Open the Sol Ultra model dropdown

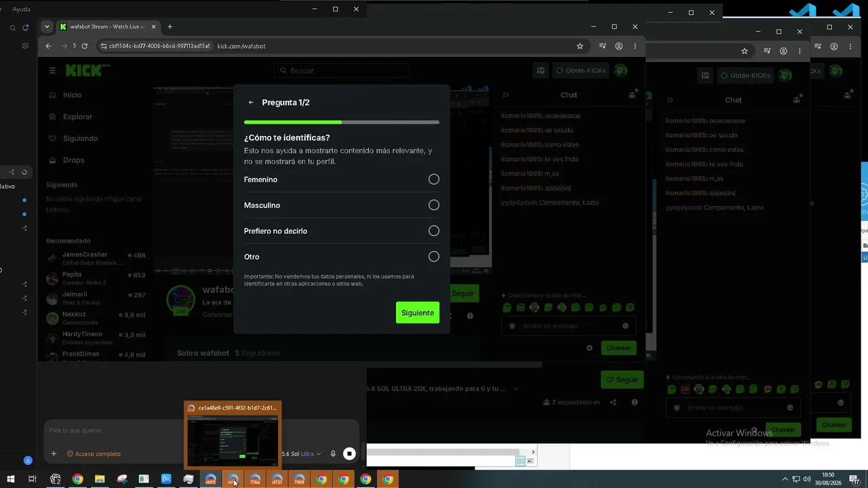point(301,454)
